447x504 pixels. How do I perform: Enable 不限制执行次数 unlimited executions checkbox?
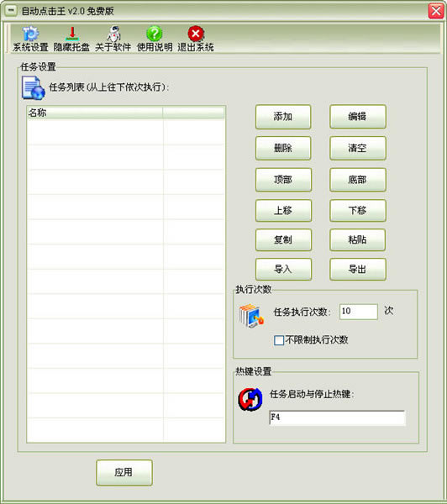[x=279, y=340]
